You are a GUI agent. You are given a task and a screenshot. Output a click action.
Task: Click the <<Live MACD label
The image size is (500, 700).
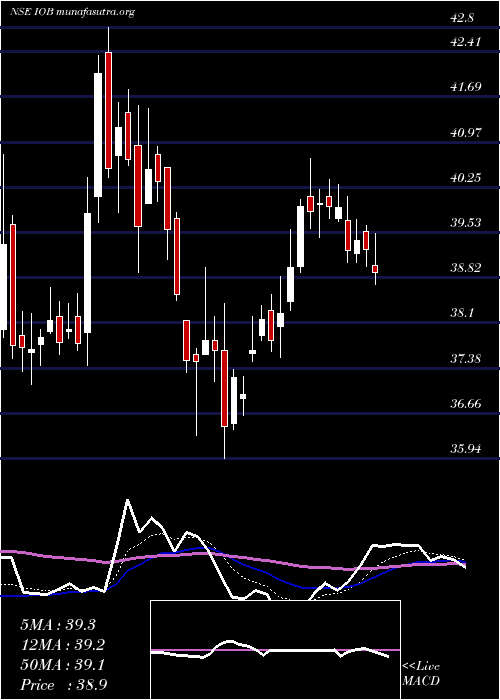coord(421,674)
